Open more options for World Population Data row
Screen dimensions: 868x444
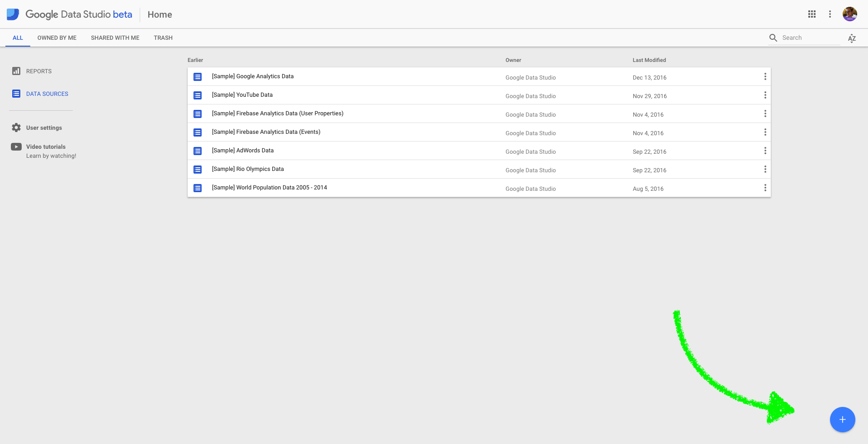click(x=765, y=188)
